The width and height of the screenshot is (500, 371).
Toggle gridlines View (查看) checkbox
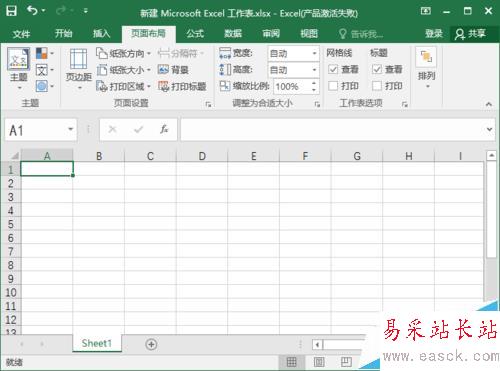[x=333, y=69]
